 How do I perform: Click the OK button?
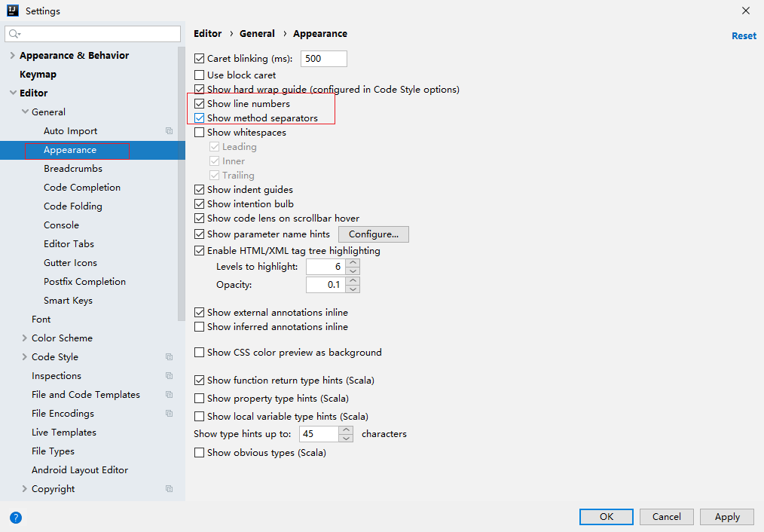click(x=606, y=516)
